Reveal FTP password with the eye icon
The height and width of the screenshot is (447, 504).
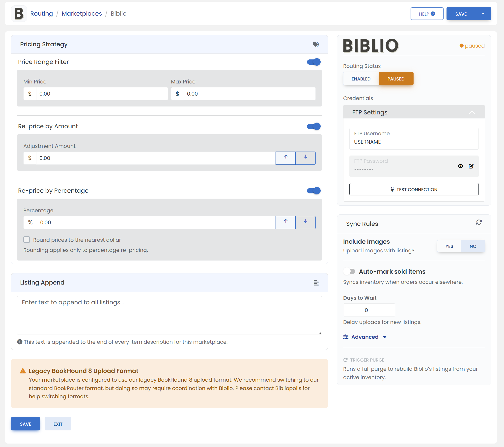point(460,166)
